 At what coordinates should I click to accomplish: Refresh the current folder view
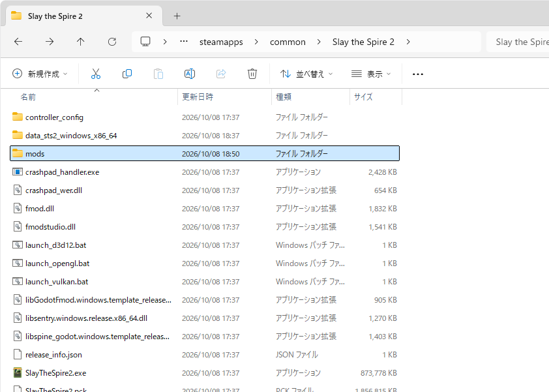pyautogui.click(x=112, y=42)
